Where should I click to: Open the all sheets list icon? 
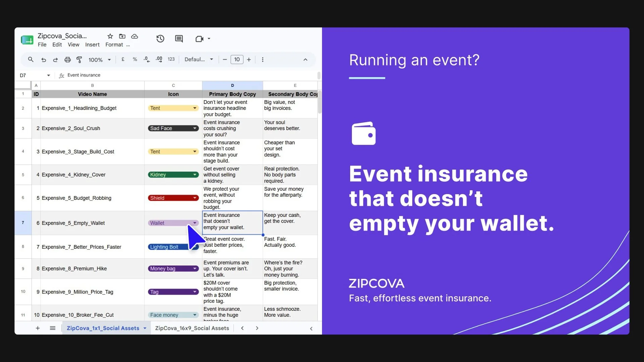tap(53, 328)
